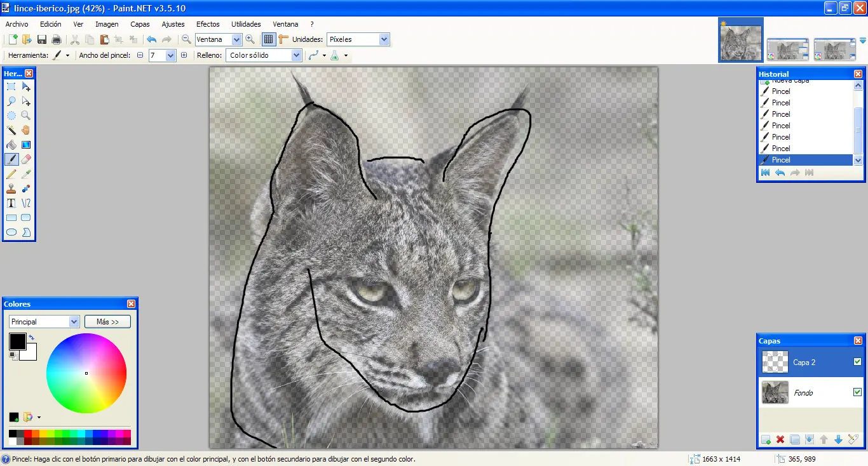Select the Pencil tool

pyautogui.click(x=11, y=174)
